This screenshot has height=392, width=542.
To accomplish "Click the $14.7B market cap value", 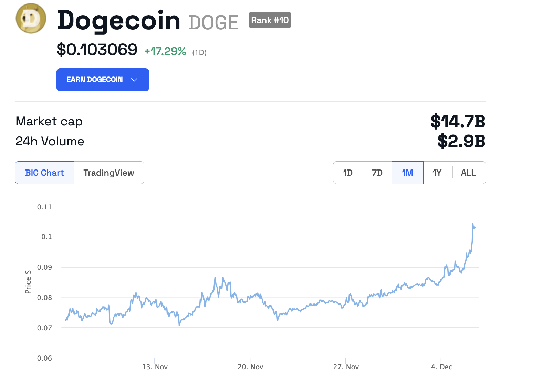I will [458, 121].
